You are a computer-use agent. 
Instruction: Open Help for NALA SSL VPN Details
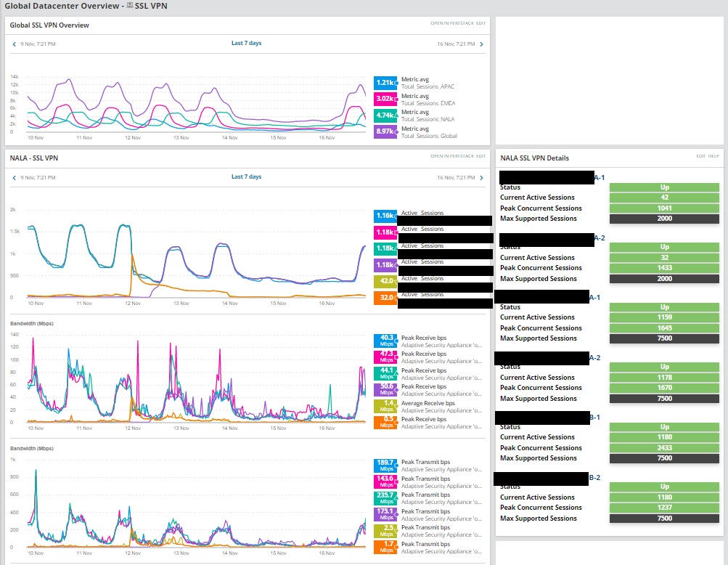tap(713, 156)
